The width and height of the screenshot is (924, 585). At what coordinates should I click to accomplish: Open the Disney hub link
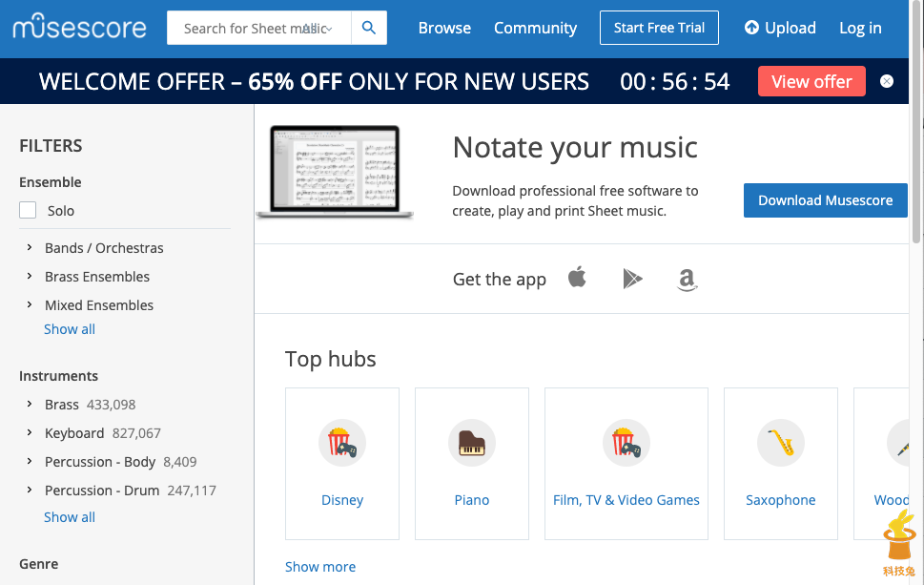(342, 500)
